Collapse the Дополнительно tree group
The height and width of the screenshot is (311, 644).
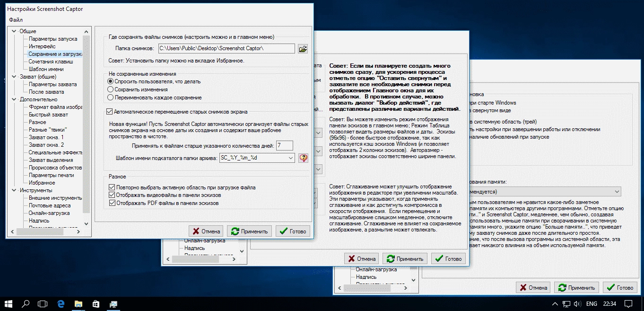coord(14,99)
